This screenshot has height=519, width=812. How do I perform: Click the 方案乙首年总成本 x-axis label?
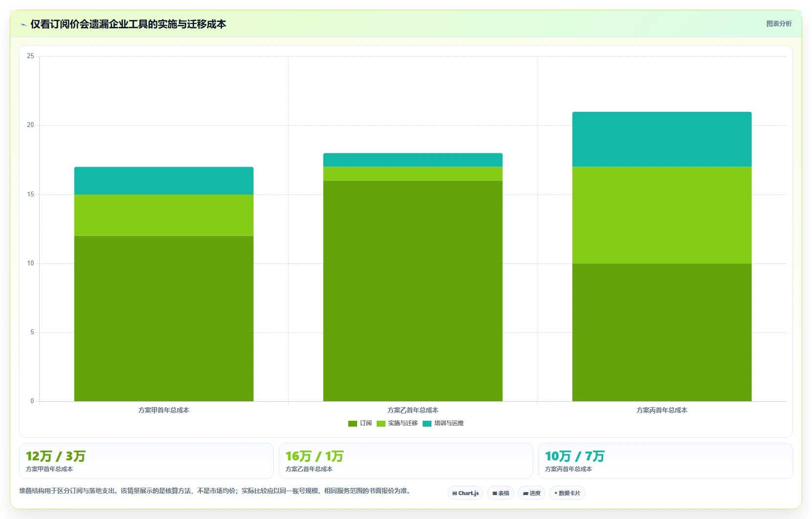pos(413,410)
